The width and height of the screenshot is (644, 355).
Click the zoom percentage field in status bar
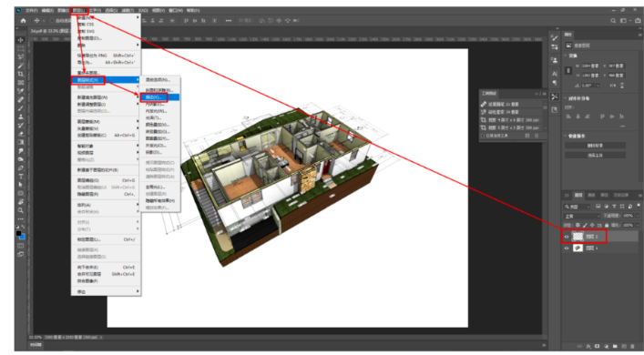36,338
